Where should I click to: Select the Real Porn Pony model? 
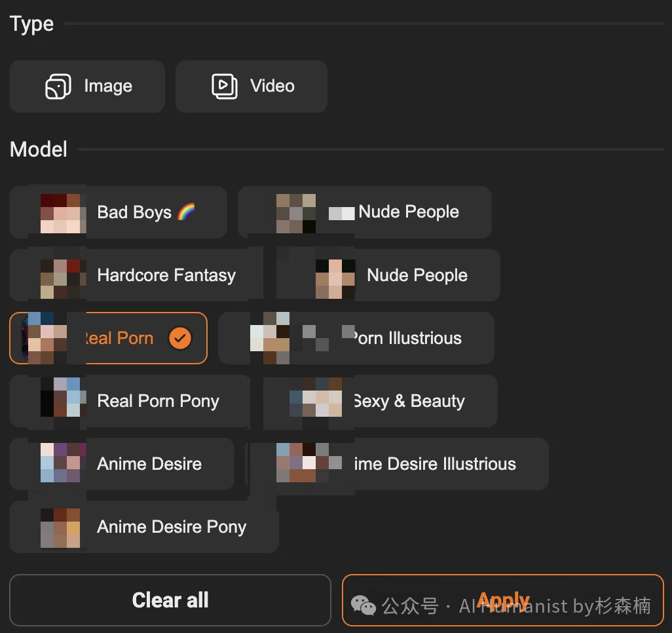[130, 401]
